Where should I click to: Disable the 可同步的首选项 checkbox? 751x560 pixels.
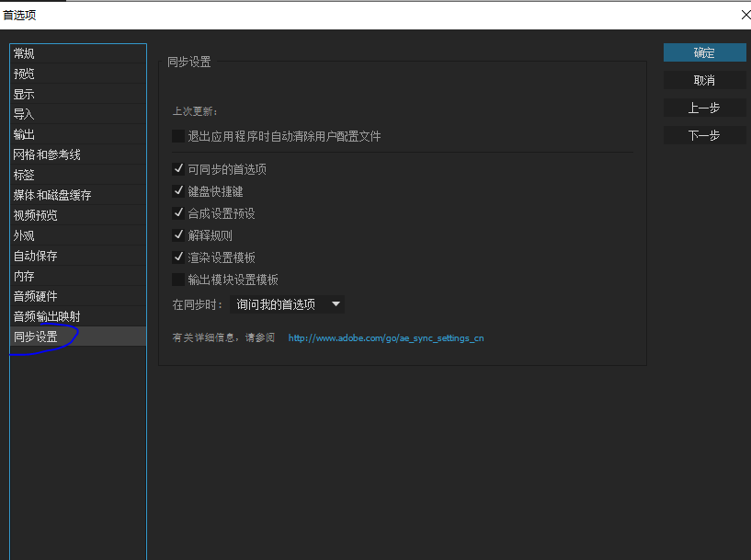pos(178,169)
